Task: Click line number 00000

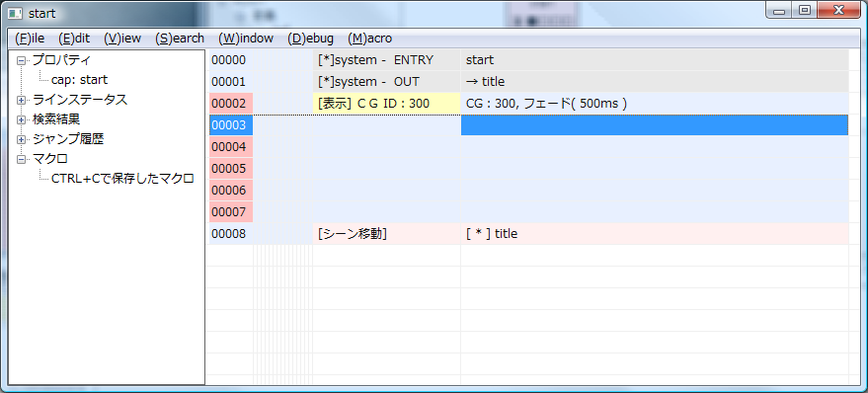Action: (x=231, y=60)
